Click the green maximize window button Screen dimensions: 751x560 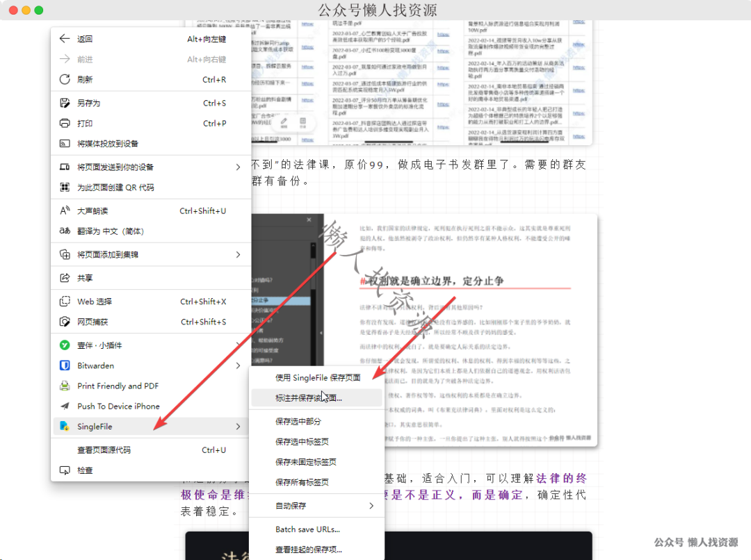pos(39,10)
